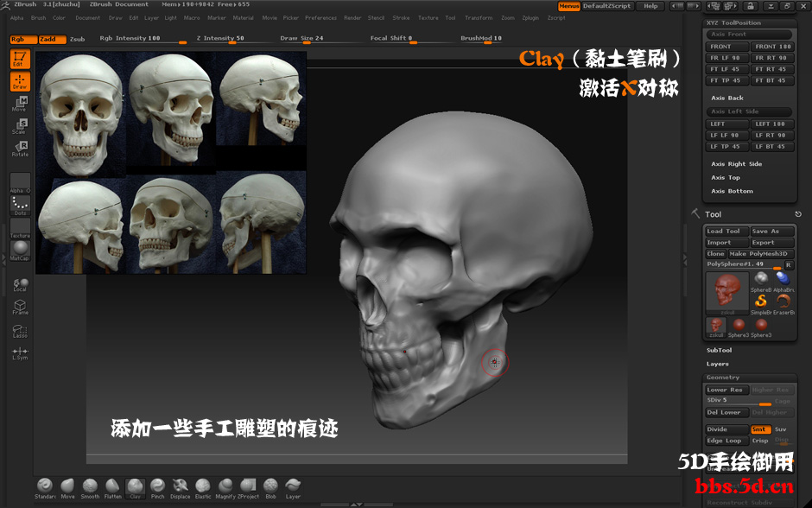Viewport: 812px width, 508px height.
Task: Toggle the Zadd mode button
Action: pyautogui.click(x=53, y=40)
